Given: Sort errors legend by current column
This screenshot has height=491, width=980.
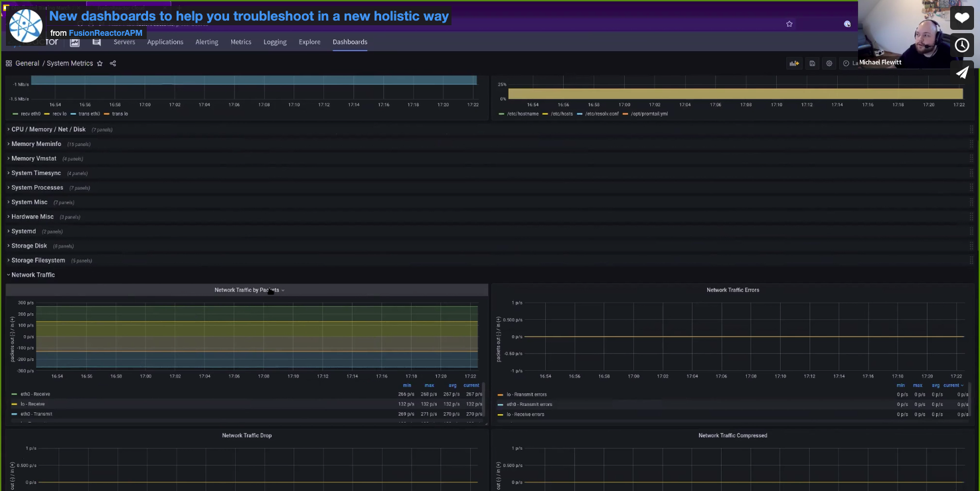Looking at the screenshot, I should (x=953, y=386).
